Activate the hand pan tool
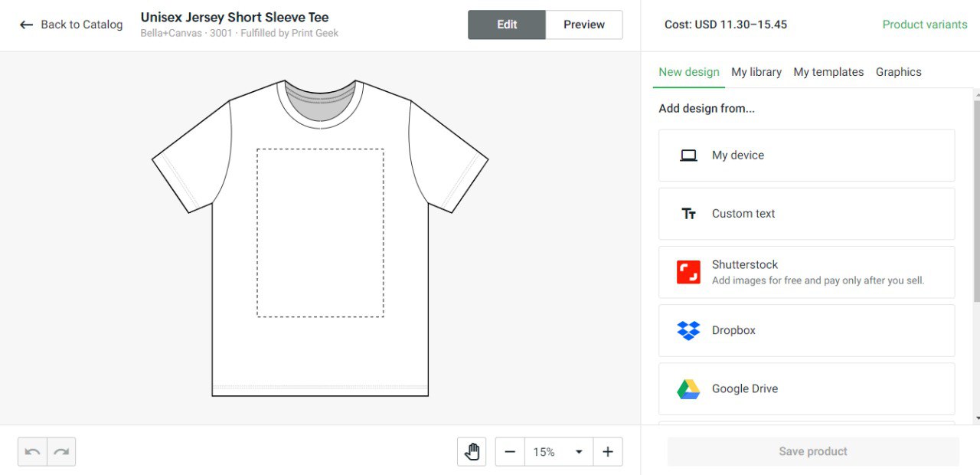Image resolution: width=980 pixels, height=475 pixels. click(x=472, y=452)
